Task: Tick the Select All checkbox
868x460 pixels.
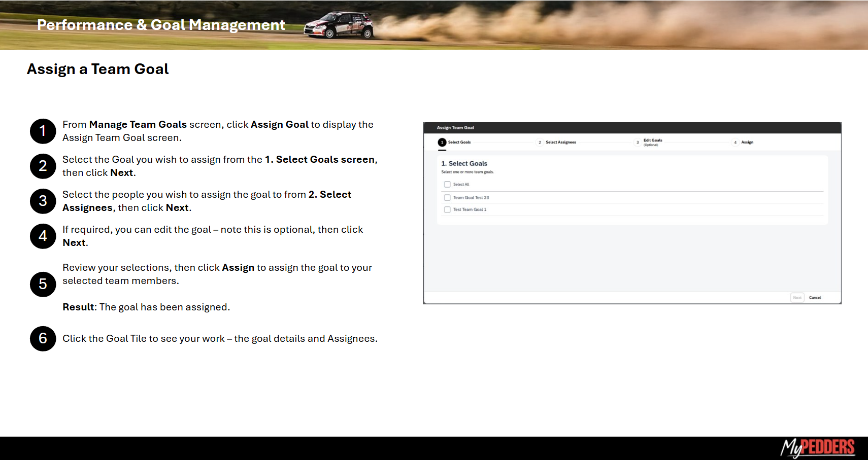Action: 447,185
